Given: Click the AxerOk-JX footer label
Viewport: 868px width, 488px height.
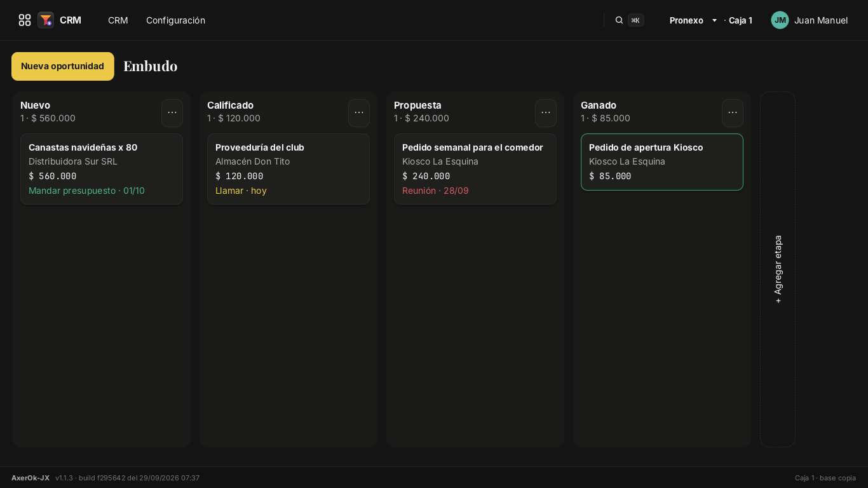Looking at the screenshot, I should 31,478.
